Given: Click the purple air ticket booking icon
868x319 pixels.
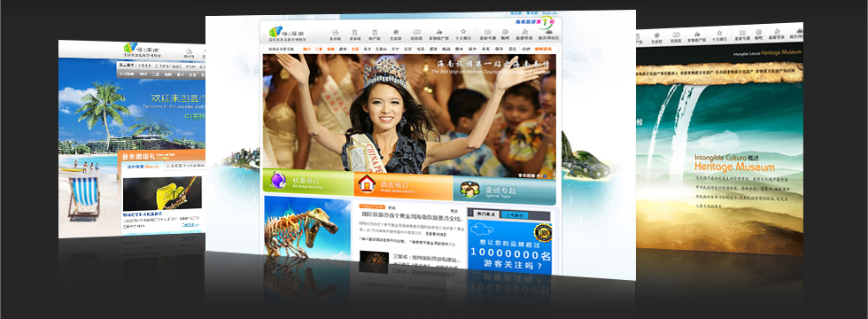Looking at the screenshot, I should click(278, 181).
